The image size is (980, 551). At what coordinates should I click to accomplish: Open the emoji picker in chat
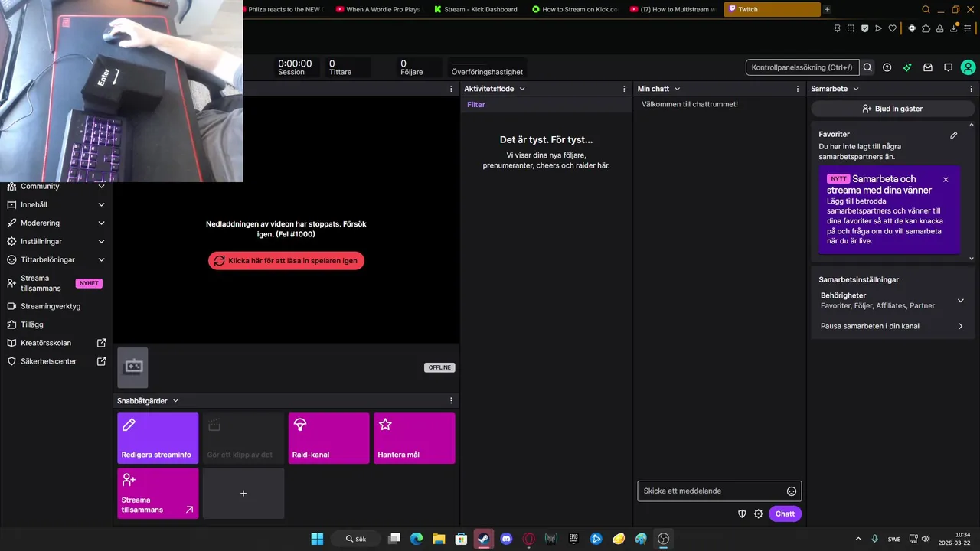click(792, 491)
